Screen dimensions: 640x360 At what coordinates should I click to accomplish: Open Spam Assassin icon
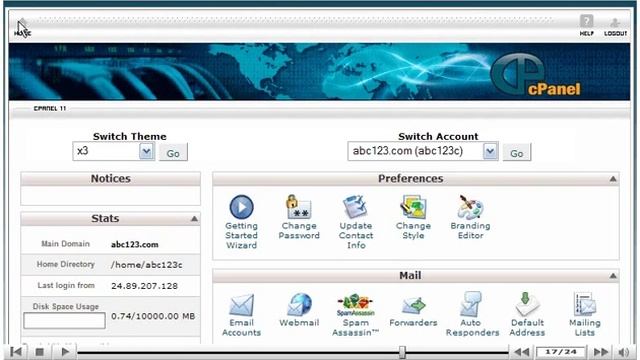356,304
